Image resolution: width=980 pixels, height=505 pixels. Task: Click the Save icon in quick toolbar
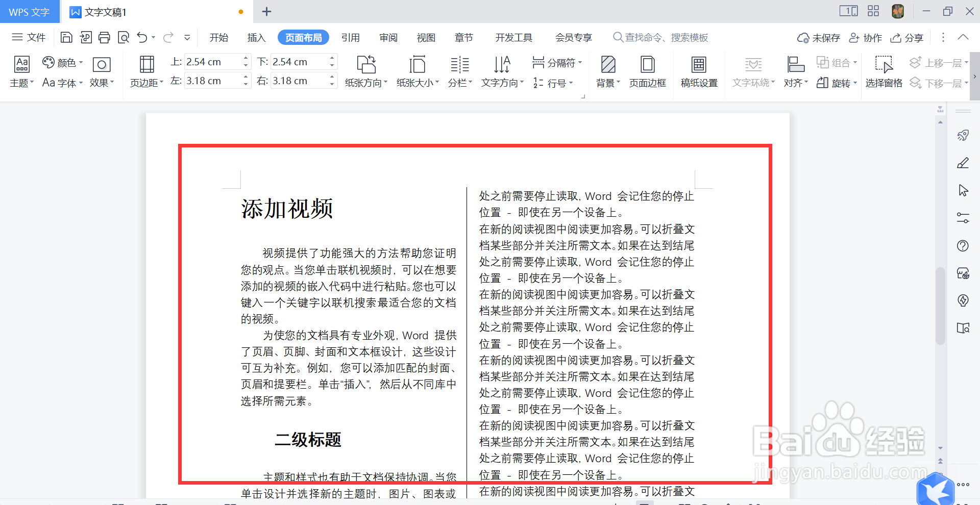point(66,37)
